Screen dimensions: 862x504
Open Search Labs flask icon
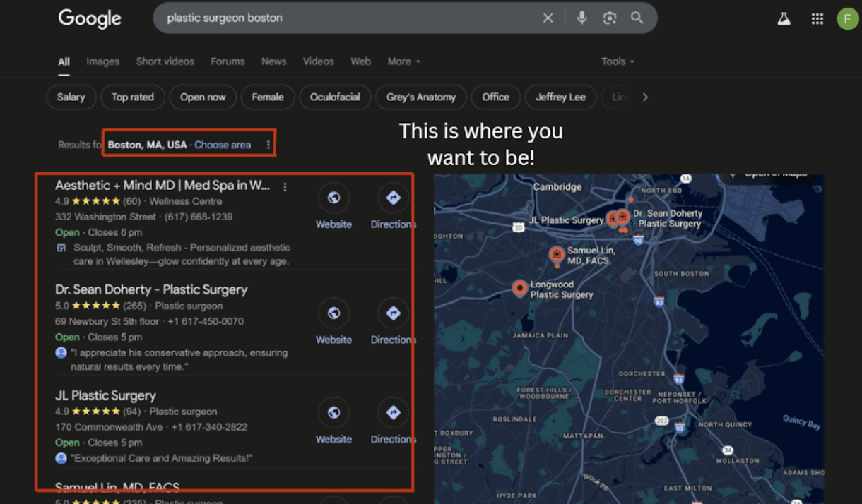(x=784, y=19)
